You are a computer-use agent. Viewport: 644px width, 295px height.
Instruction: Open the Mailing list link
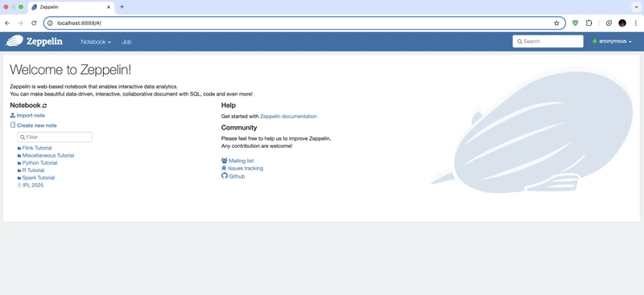click(241, 161)
